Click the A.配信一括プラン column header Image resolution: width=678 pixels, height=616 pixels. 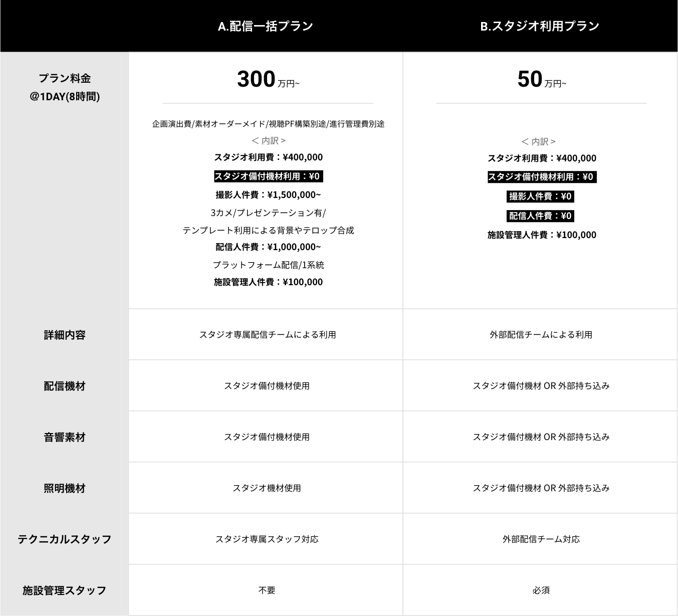(266, 26)
